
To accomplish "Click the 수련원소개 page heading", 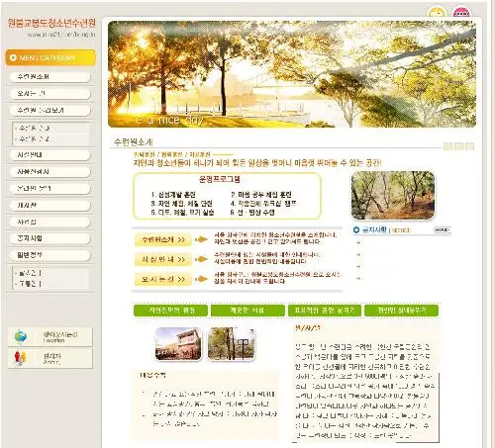I will (133, 142).
